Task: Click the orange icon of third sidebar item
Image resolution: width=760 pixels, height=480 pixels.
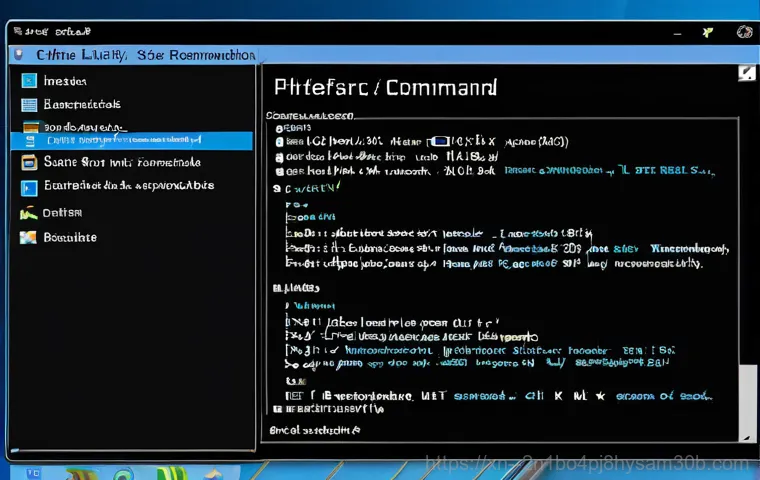Action: (30, 128)
